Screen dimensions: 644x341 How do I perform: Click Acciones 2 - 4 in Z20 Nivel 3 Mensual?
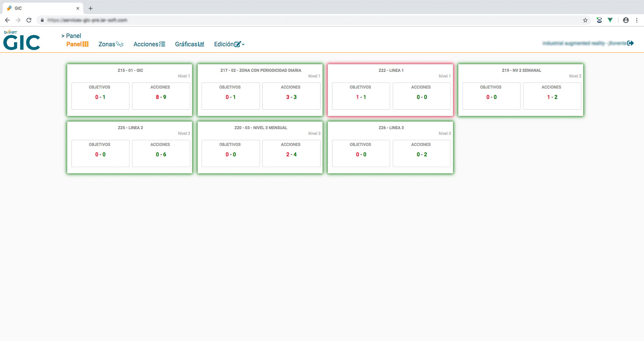(x=291, y=153)
